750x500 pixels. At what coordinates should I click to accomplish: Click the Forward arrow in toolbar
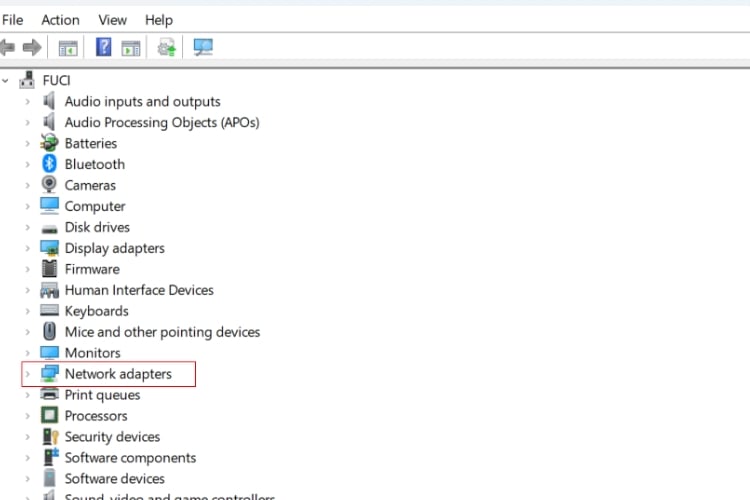(31, 47)
